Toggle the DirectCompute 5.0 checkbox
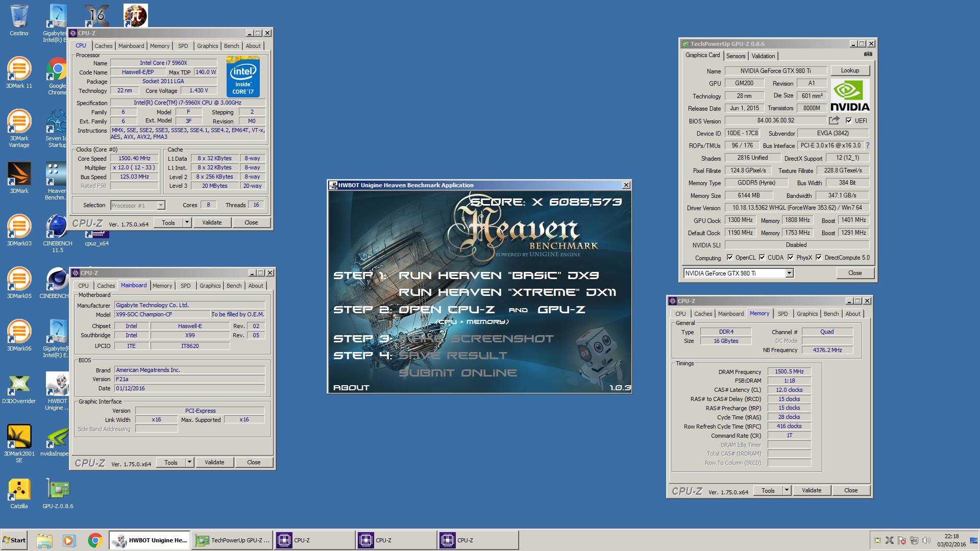Screen dimensions: 980x551 [x=819, y=258]
